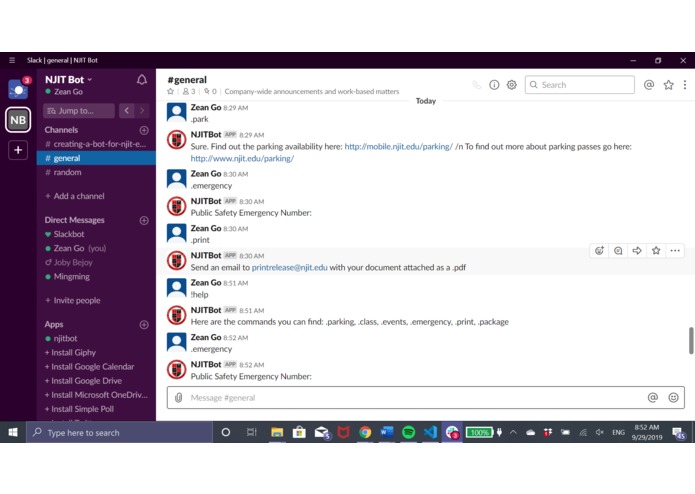Open the www.njit.edu/parking link

click(x=242, y=159)
